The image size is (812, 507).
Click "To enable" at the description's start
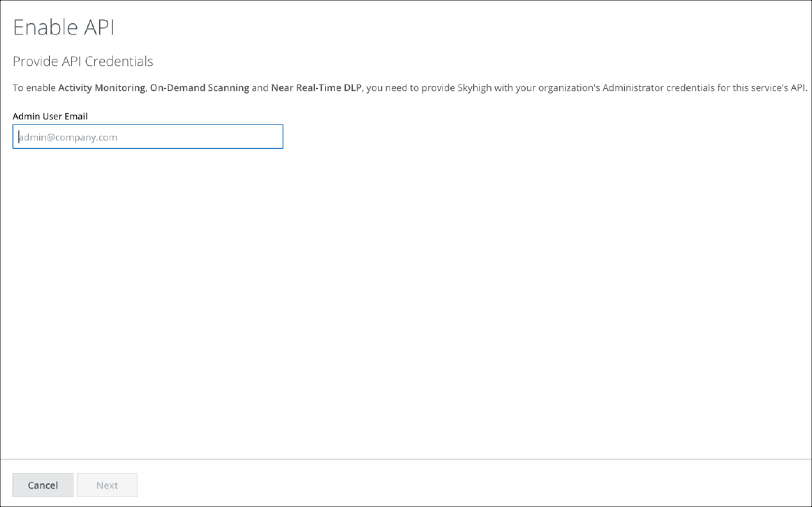[34, 88]
